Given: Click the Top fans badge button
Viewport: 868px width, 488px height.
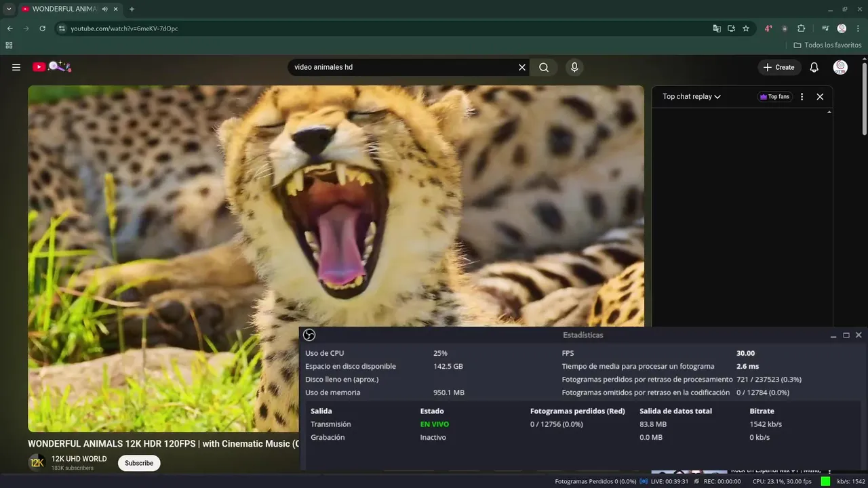Looking at the screenshot, I should click(775, 97).
